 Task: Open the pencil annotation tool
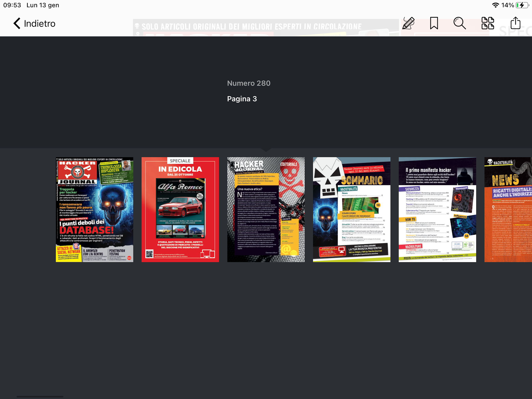pyautogui.click(x=408, y=23)
